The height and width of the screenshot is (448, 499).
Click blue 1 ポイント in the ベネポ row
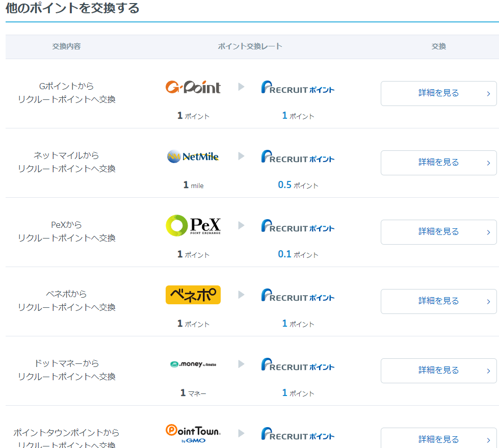(298, 324)
